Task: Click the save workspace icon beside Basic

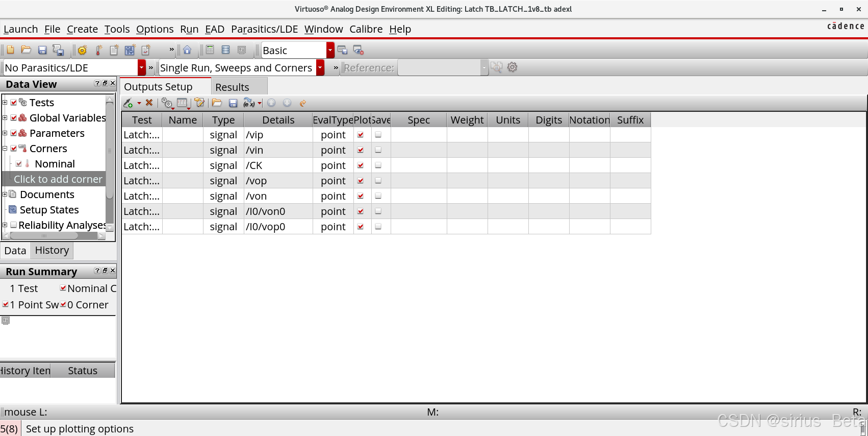Action: [342, 50]
